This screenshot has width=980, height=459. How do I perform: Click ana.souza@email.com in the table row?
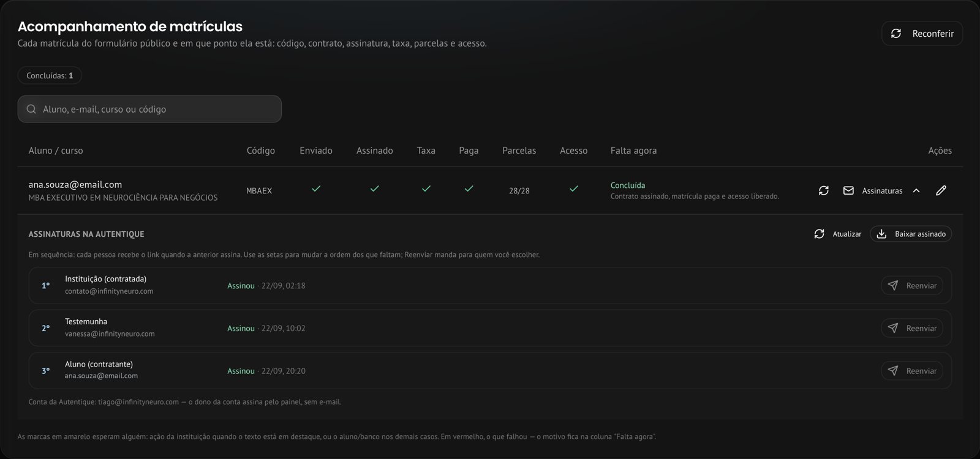click(x=75, y=184)
